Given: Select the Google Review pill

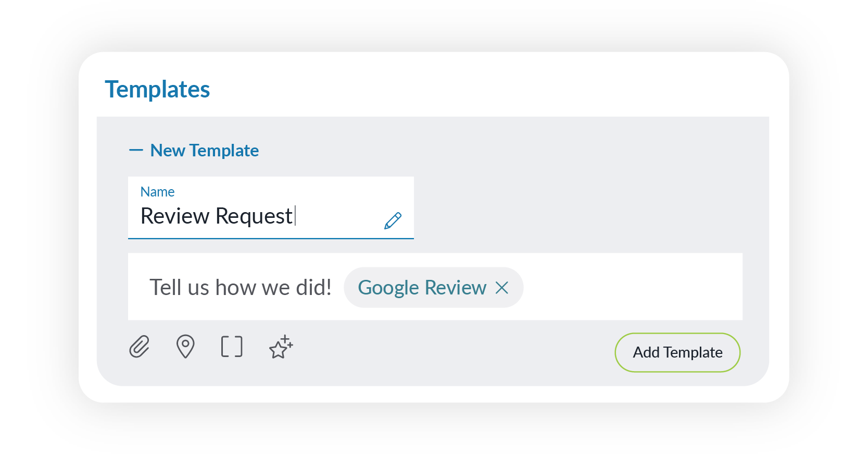Looking at the screenshot, I should (422, 287).
